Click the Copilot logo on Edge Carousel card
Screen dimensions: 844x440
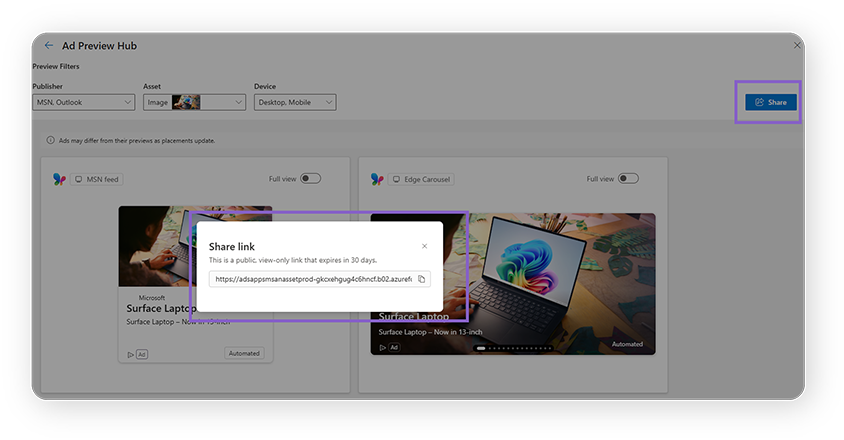pyautogui.click(x=377, y=179)
